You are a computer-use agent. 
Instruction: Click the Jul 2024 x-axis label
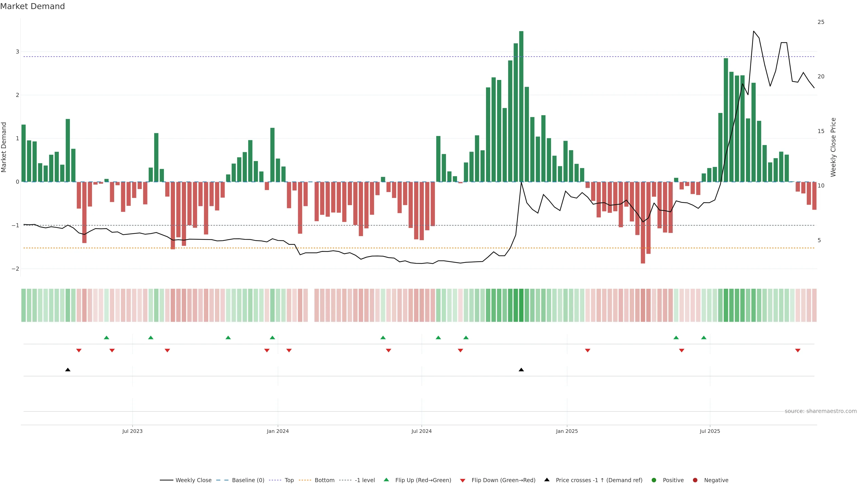[x=421, y=431]
